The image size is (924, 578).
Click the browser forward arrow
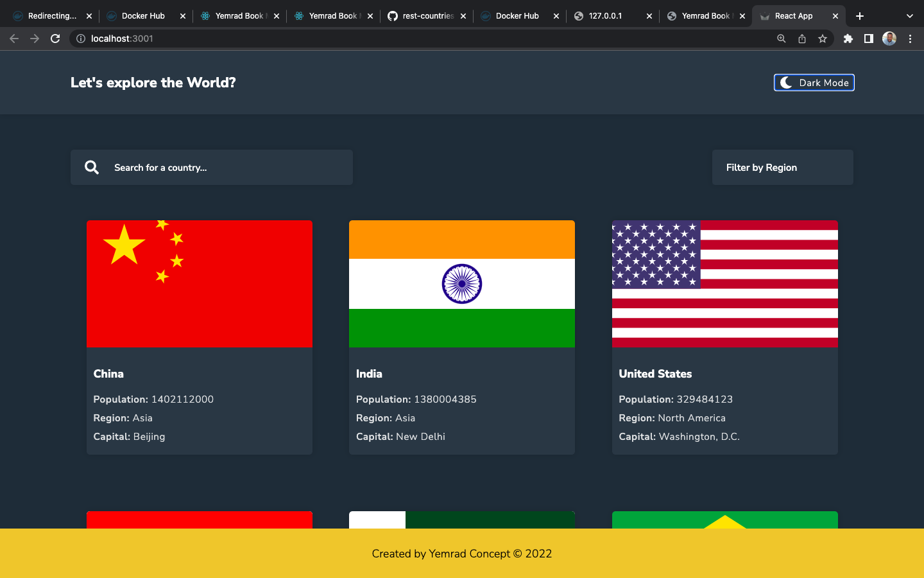point(34,39)
